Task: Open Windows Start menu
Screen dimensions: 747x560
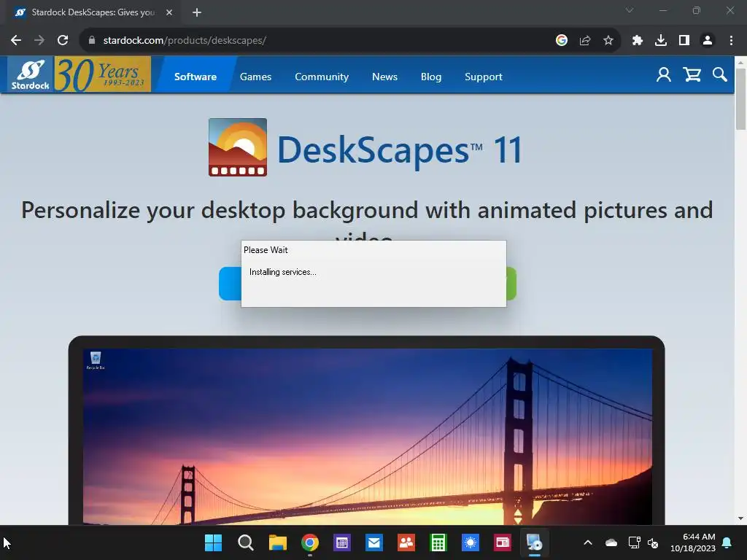Action: 213,542
